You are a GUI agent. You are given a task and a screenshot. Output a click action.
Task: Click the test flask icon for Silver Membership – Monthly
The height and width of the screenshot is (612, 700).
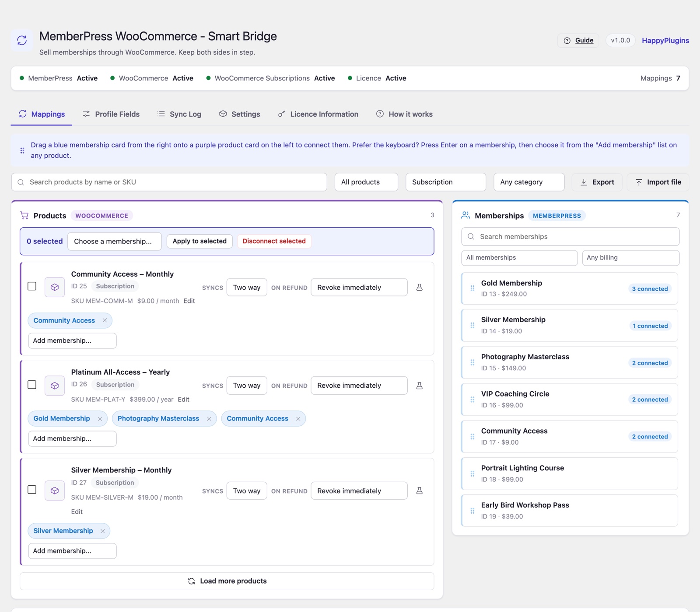[419, 490]
